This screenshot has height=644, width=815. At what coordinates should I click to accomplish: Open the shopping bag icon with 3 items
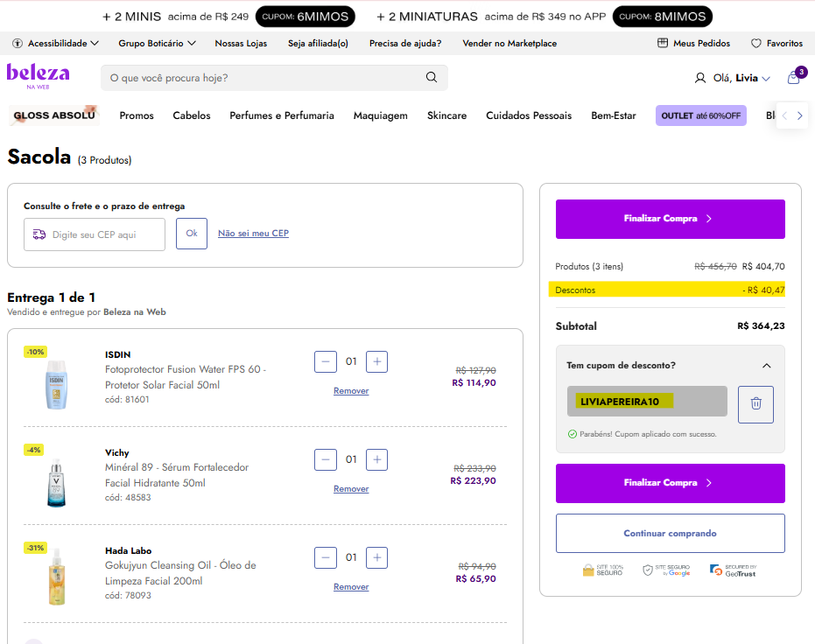[x=794, y=77]
